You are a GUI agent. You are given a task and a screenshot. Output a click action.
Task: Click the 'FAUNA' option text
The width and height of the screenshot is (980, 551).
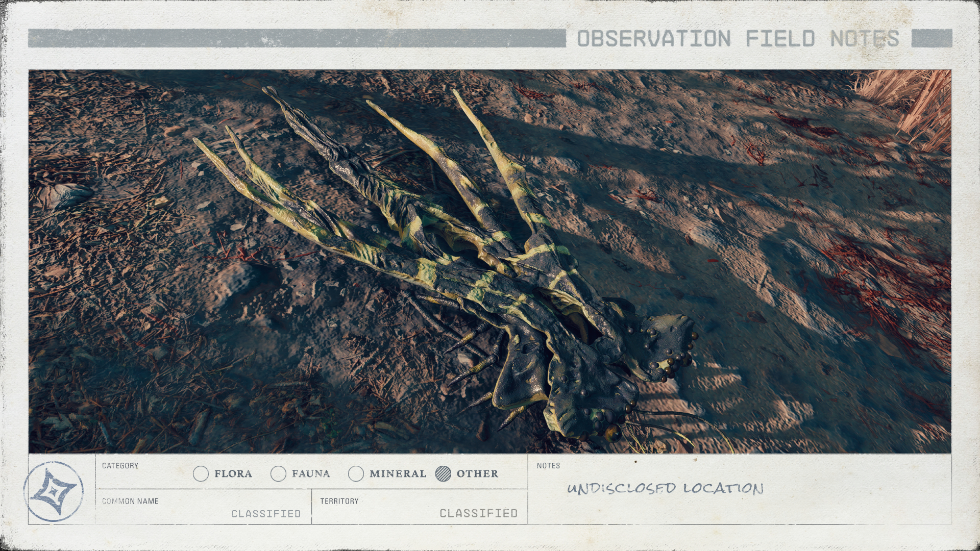[311, 474]
